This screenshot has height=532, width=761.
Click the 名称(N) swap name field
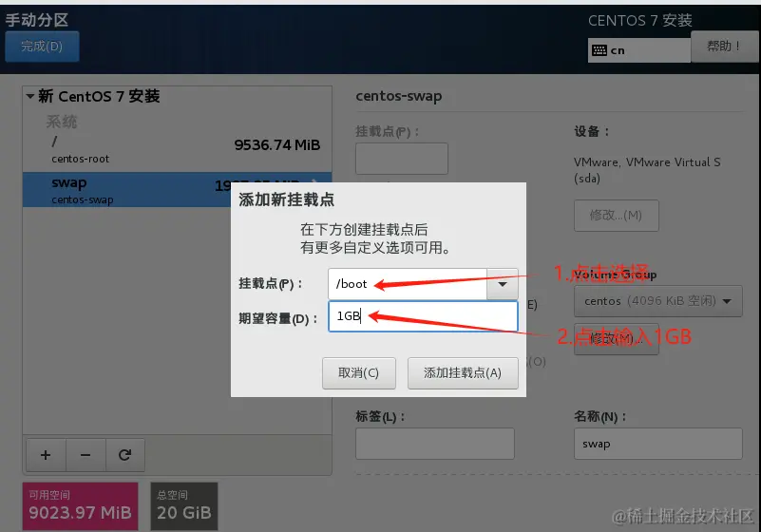point(657,443)
